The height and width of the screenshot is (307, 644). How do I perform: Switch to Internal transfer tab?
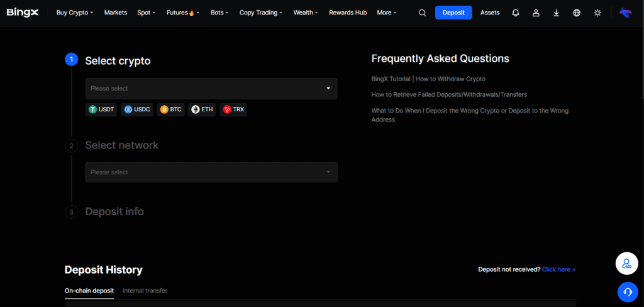(145, 291)
